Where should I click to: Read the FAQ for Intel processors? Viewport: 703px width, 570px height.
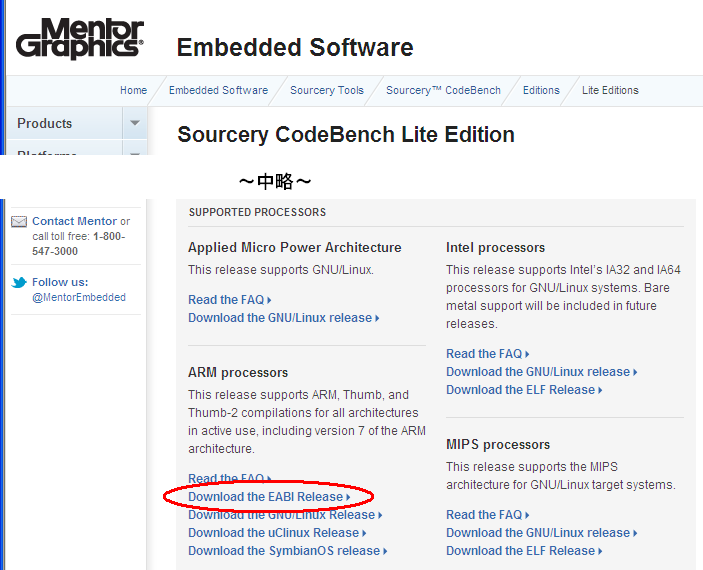(x=487, y=353)
